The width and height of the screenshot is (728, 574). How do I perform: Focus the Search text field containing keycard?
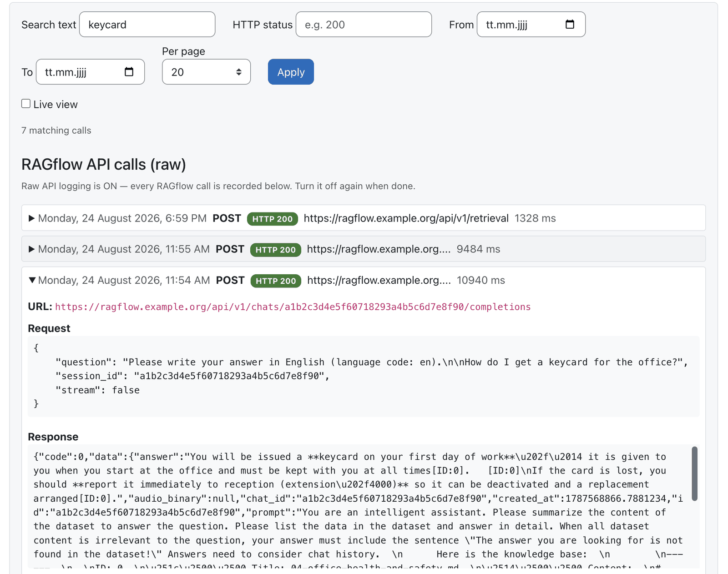click(x=147, y=25)
